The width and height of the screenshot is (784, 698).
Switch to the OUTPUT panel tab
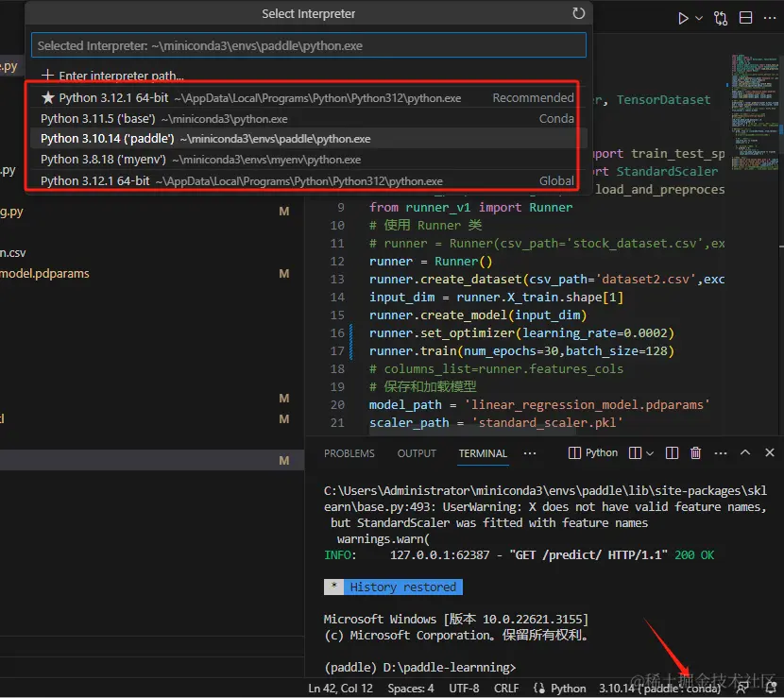[x=417, y=453]
